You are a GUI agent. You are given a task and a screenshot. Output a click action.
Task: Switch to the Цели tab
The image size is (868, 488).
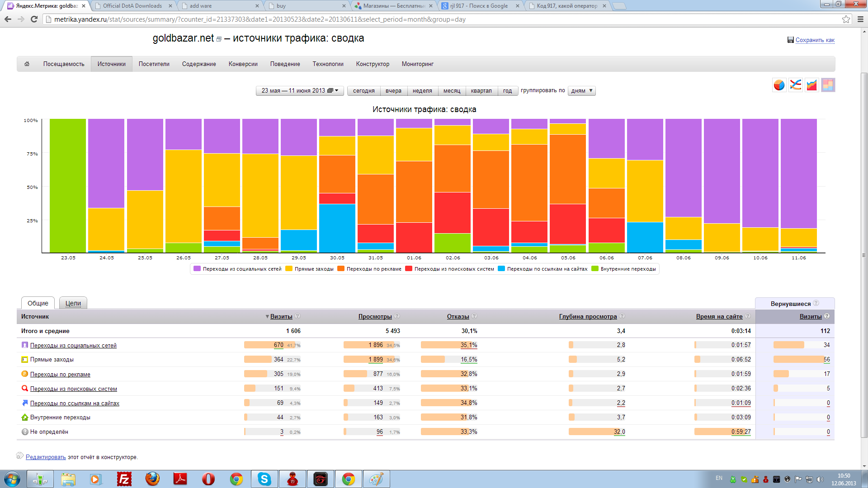(73, 303)
